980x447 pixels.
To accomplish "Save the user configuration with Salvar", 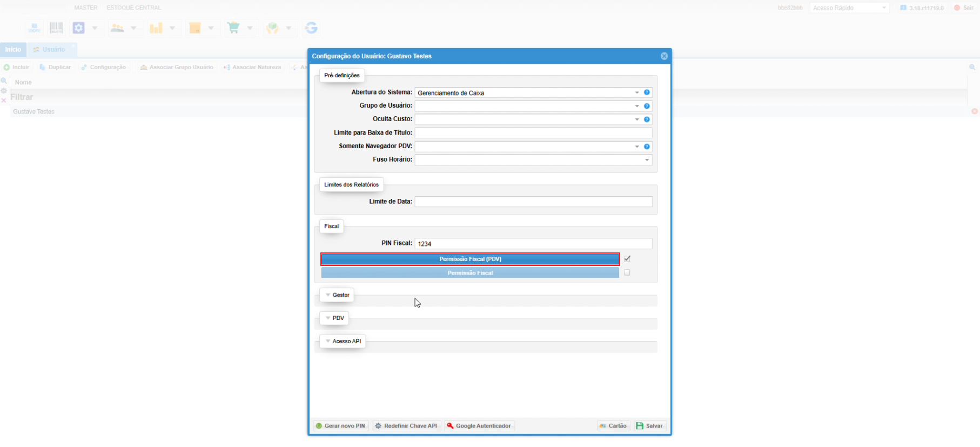I will tap(650, 426).
